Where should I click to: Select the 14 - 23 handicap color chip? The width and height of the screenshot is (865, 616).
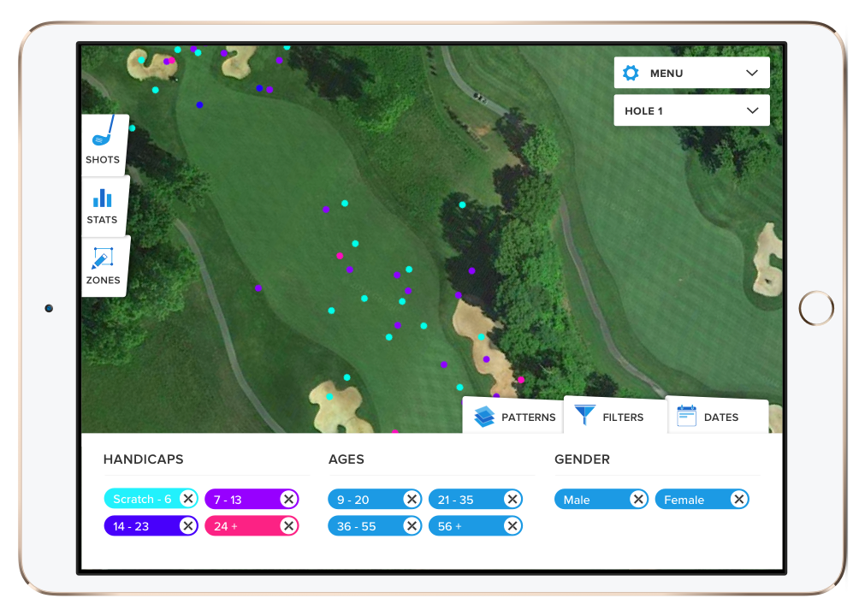(x=141, y=525)
